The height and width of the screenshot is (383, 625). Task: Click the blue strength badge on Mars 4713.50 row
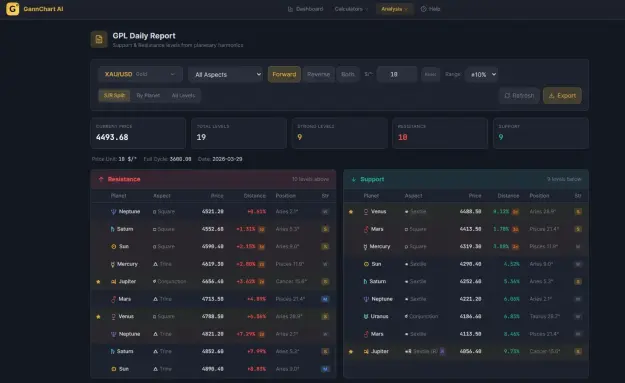tap(325, 299)
